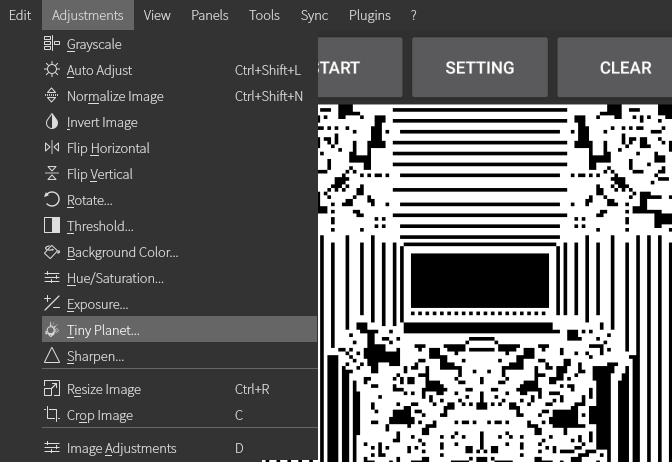Click the Normalize Image icon
The width and height of the screenshot is (672, 462).
(52, 96)
